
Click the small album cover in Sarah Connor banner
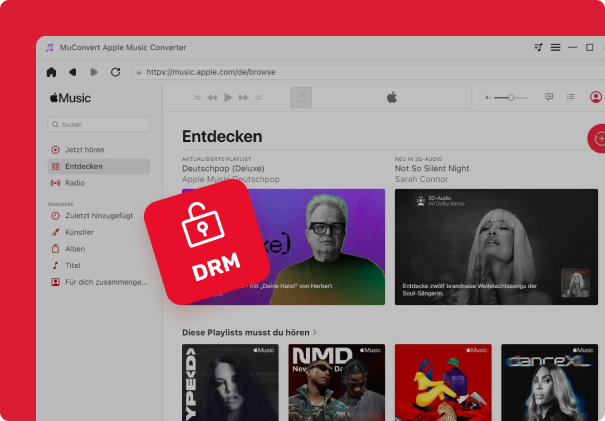(575, 283)
